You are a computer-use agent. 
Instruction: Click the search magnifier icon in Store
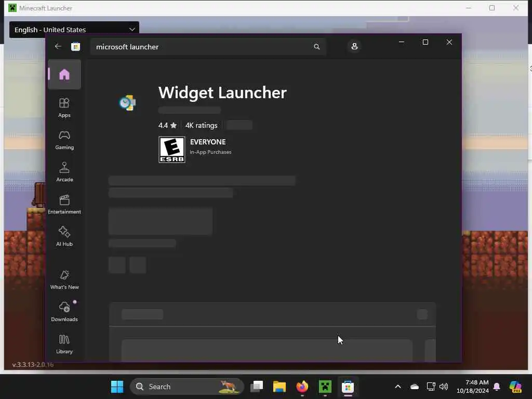(316, 47)
